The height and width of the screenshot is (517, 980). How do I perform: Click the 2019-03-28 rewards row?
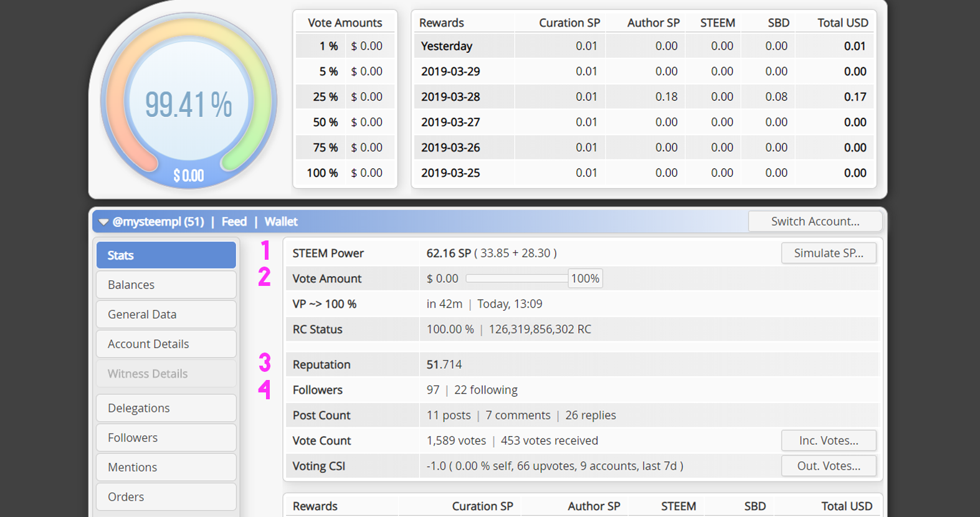[x=644, y=97]
